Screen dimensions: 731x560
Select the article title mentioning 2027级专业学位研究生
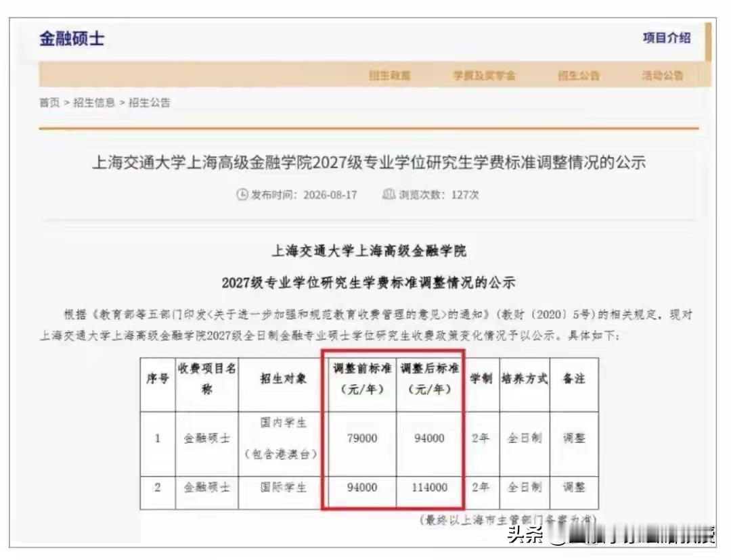pos(369,162)
